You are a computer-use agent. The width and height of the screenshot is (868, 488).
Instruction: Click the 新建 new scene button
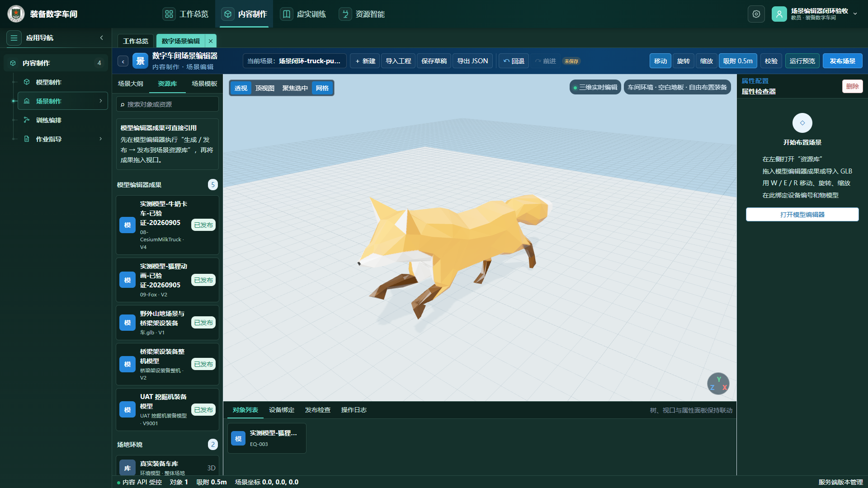pyautogui.click(x=365, y=61)
